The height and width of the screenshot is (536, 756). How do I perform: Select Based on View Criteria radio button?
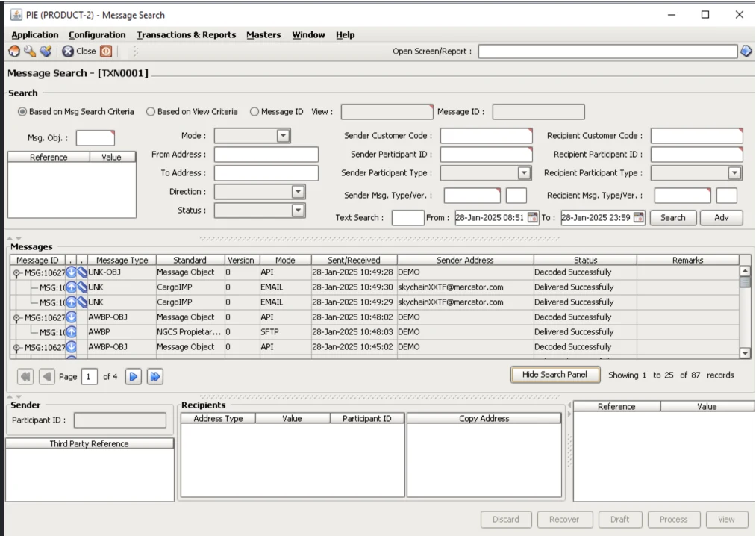tap(151, 111)
